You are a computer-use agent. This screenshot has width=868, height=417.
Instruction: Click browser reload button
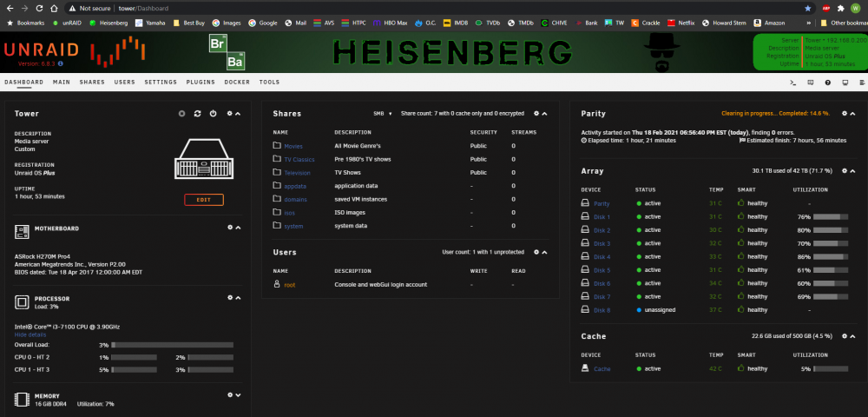tap(39, 9)
